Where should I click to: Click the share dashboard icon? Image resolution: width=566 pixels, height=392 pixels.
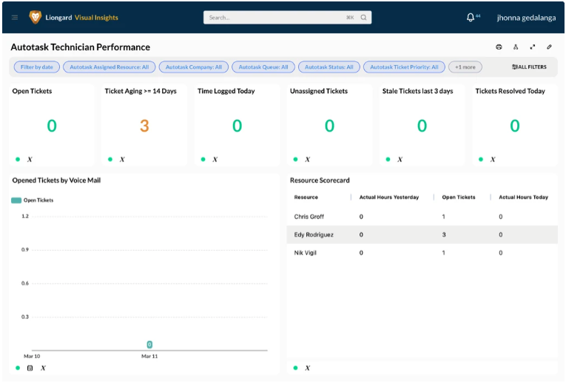[516, 47]
